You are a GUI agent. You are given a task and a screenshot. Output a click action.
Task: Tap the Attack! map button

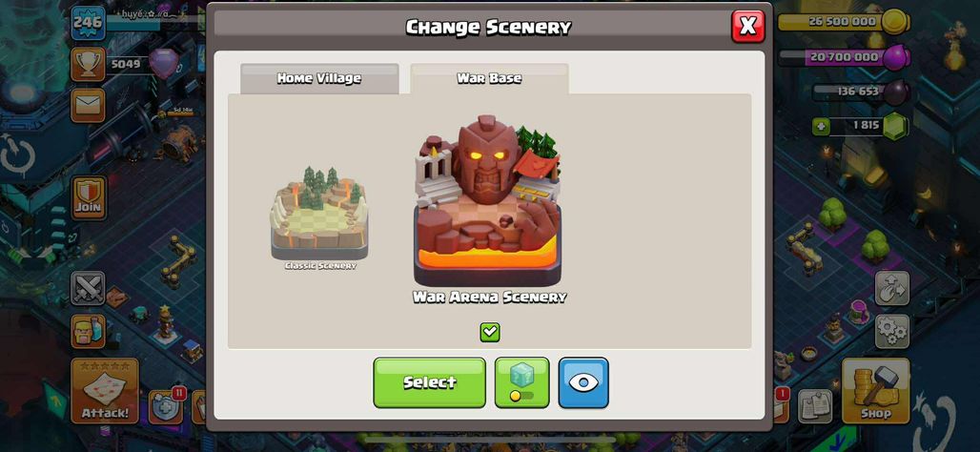tap(104, 391)
